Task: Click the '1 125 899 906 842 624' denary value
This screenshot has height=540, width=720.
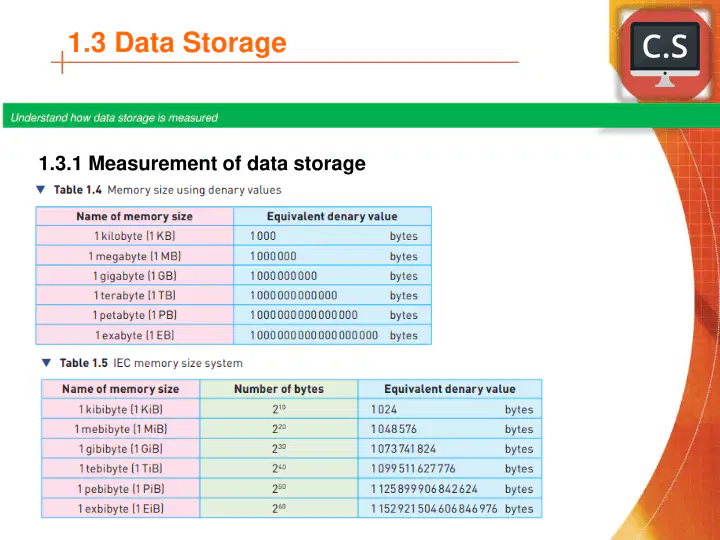Action: click(x=424, y=489)
